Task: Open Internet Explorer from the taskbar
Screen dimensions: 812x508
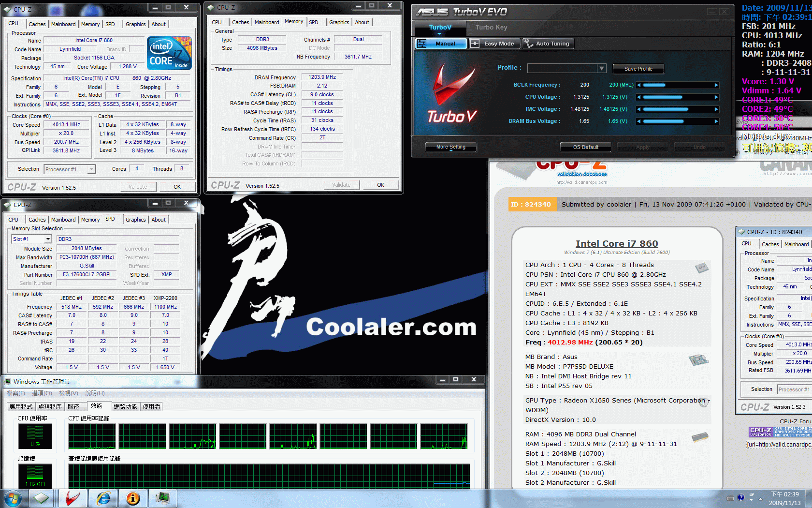Action: pyautogui.click(x=103, y=498)
